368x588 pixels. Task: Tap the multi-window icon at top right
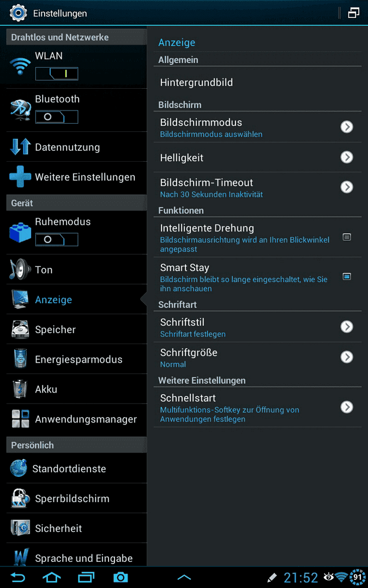click(353, 13)
